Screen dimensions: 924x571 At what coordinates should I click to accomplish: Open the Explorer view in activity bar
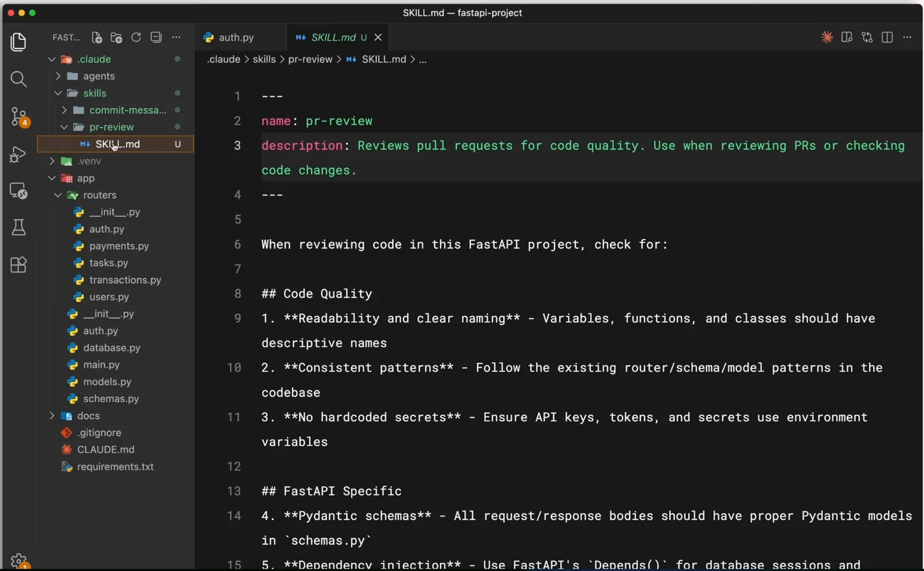[18, 42]
